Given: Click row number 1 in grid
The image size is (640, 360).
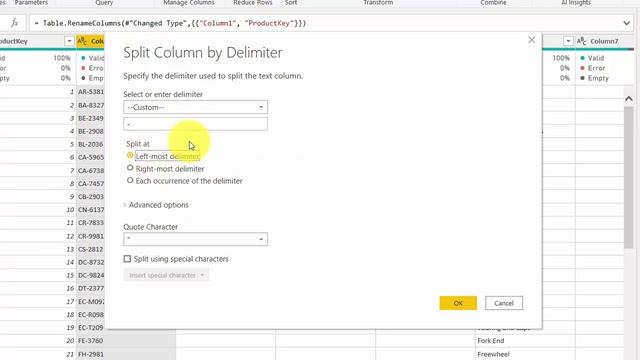Looking at the screenshot, I should 72,92.
